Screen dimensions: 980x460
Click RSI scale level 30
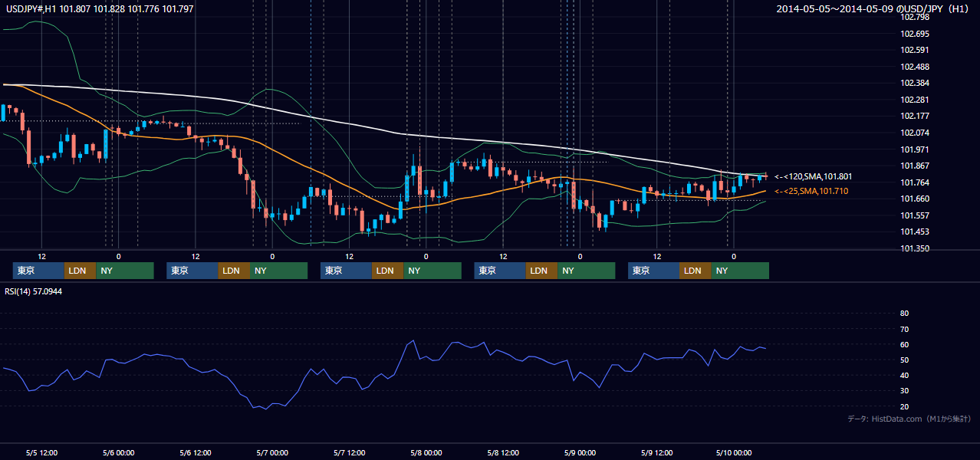point(904,391)
